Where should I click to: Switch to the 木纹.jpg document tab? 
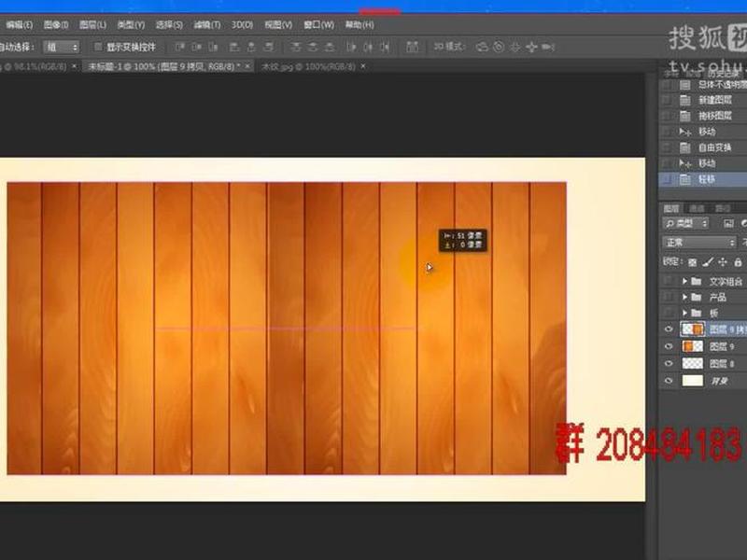click(308, 66)
